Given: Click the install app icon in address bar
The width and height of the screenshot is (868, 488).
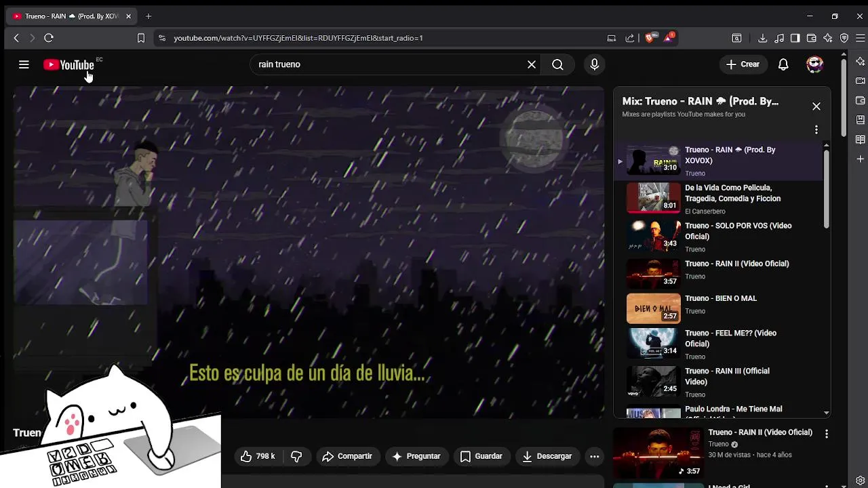Looking at the screenshot, I should [612, 38].
